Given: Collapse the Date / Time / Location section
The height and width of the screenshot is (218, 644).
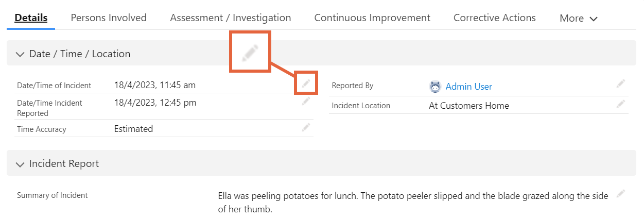Looking at the screenshot, I should [20, 54].
